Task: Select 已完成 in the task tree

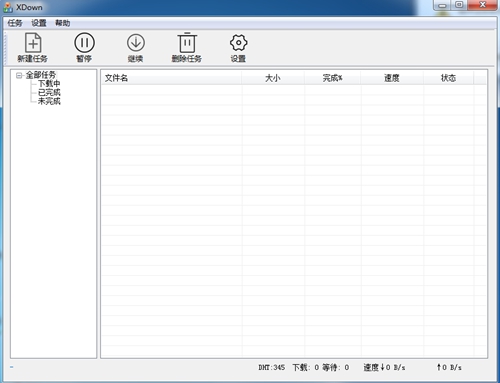Action: (49, 92)
